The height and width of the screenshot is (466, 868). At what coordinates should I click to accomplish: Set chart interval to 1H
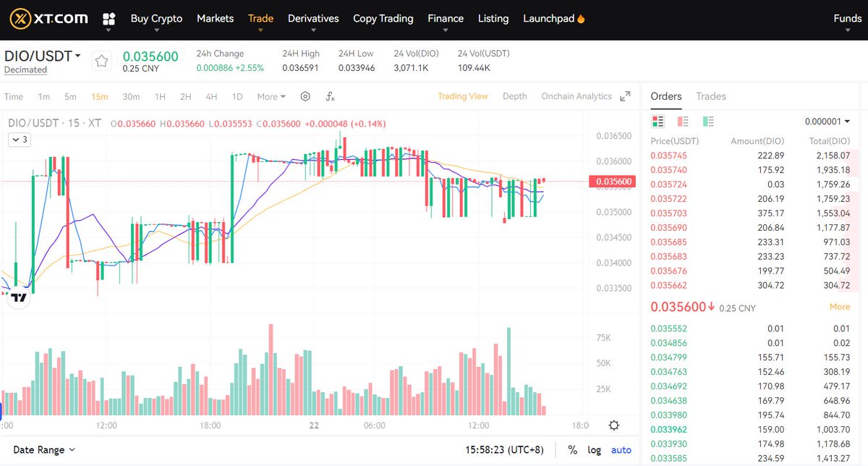tap(160, 96)
